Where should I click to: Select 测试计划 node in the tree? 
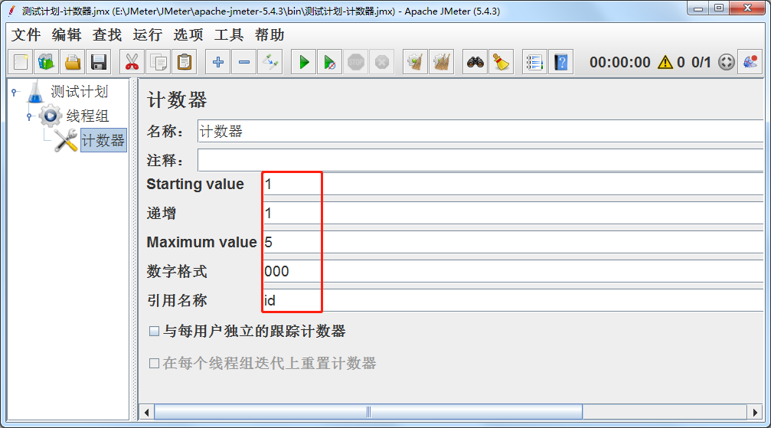(x=79, y=92)
